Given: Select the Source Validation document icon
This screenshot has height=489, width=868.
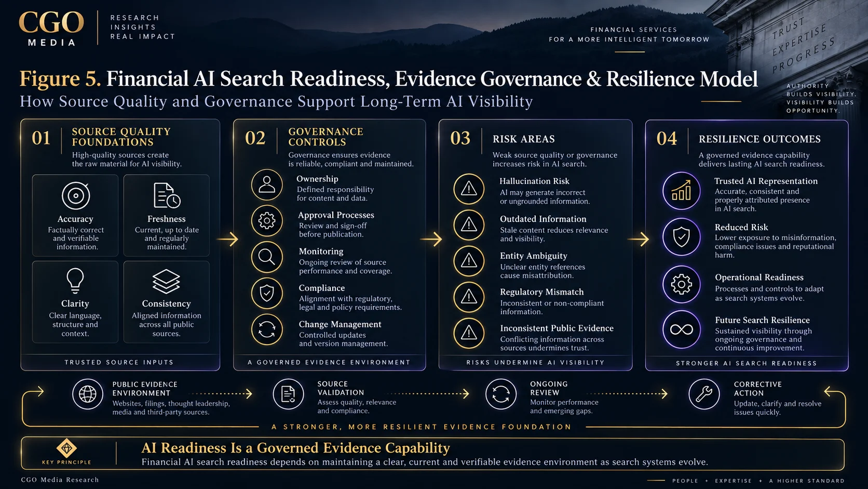Looking at the screenshot, I should coord(288,394).
